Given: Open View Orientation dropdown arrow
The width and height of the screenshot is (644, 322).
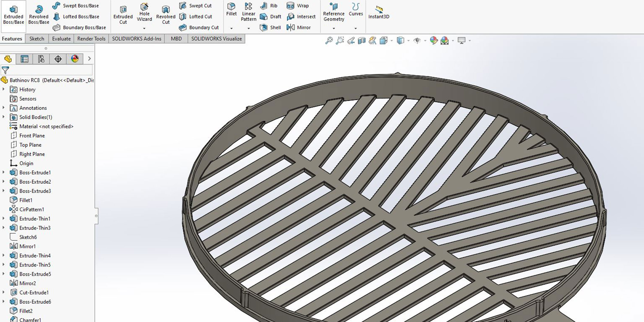Looking at the screenshot, I should pyautogui.click(x=392, y=41).
